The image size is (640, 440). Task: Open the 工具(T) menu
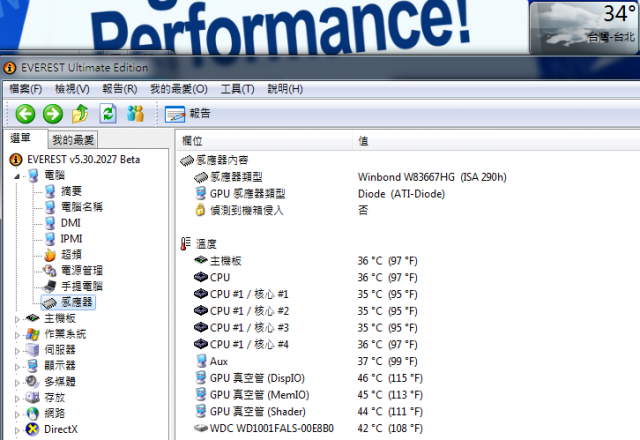(238, 89)
